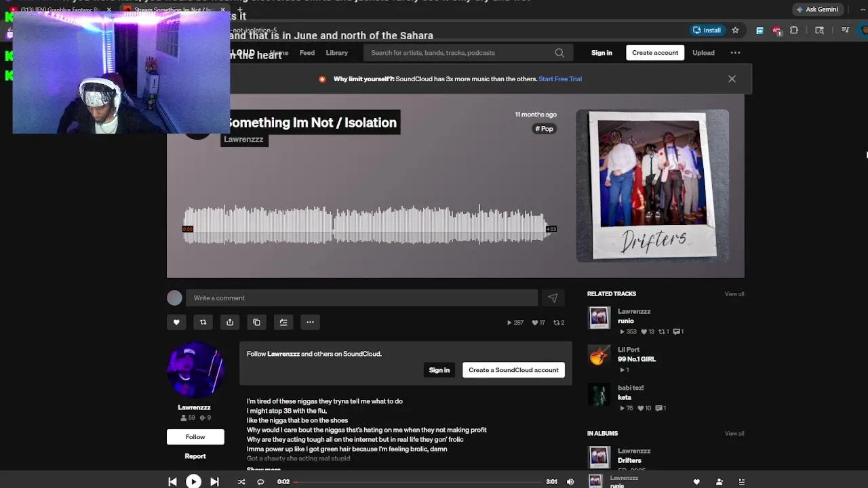Click Sign in within the follow prompt
Viewport: 868px width, 488px height.
[439, 370]
